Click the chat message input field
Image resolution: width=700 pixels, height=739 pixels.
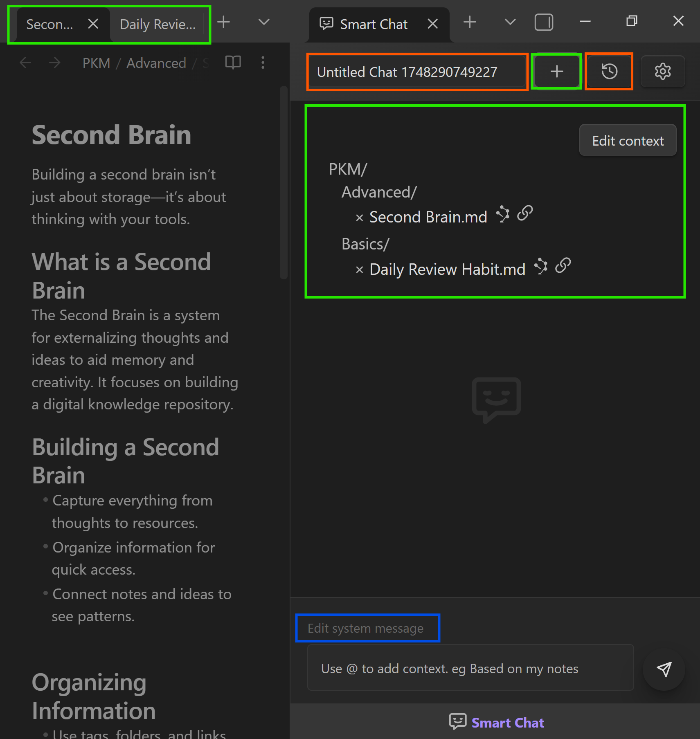470,668
